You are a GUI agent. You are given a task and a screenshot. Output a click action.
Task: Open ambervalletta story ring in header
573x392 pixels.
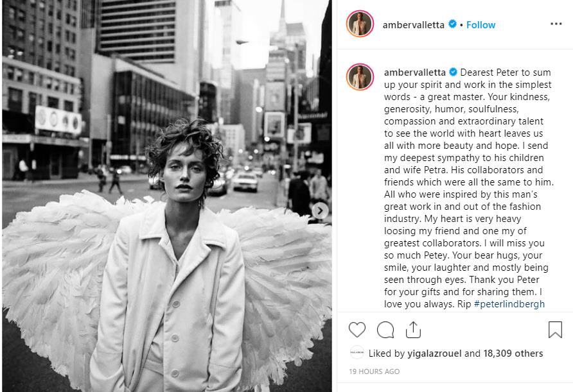(360, 24)
